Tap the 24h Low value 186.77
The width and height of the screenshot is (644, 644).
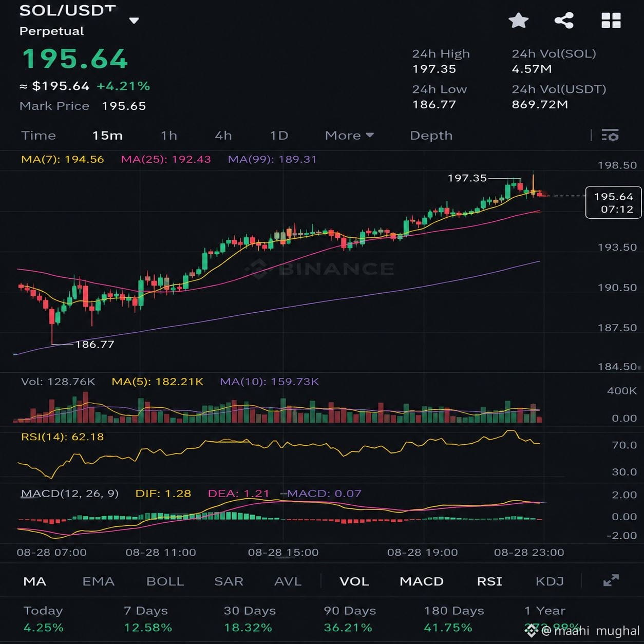click(x=434, y=105)
